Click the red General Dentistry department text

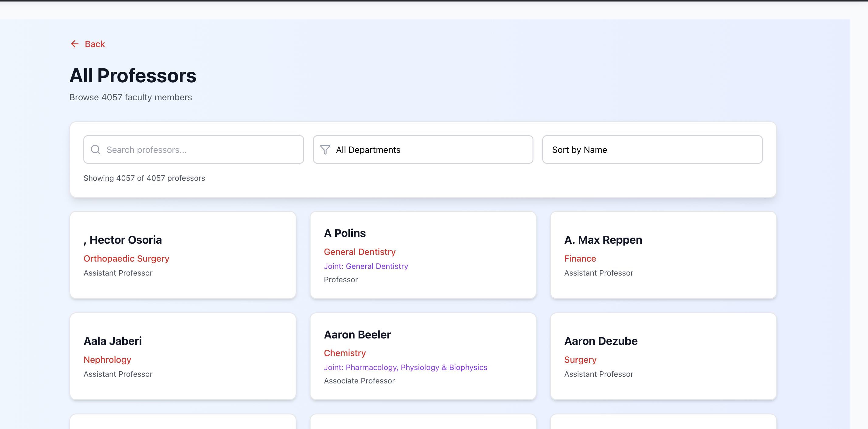(x=359, y=252)
